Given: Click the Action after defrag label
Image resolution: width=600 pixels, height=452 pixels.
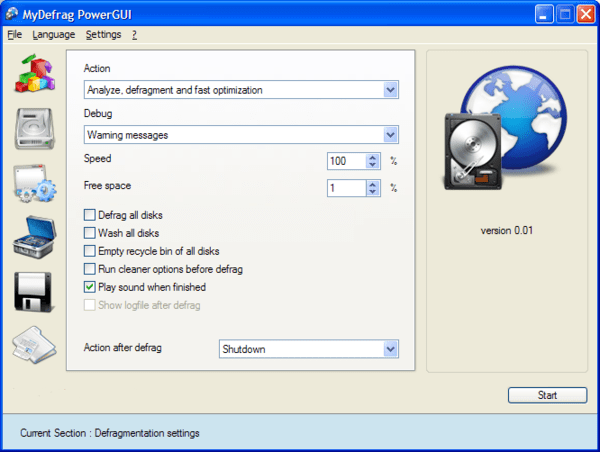Looking at the screenshot, I should pyautogui.click(x=122, y=348).
